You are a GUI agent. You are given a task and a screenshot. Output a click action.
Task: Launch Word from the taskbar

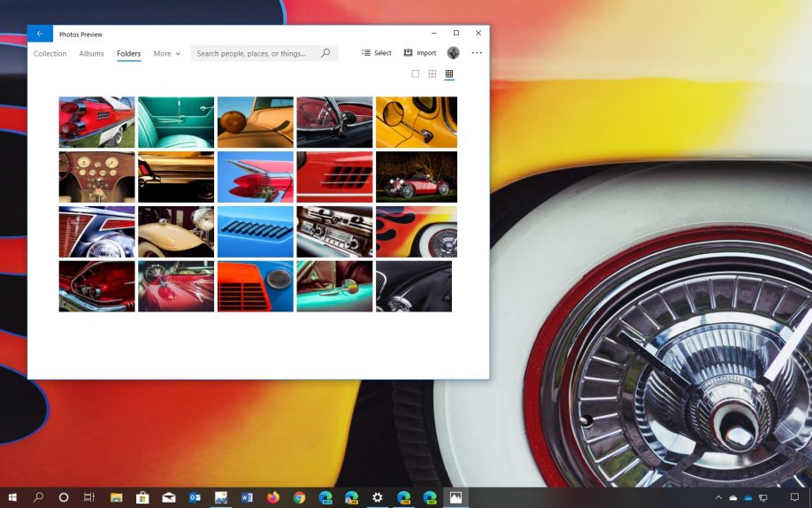pos(247,497)
